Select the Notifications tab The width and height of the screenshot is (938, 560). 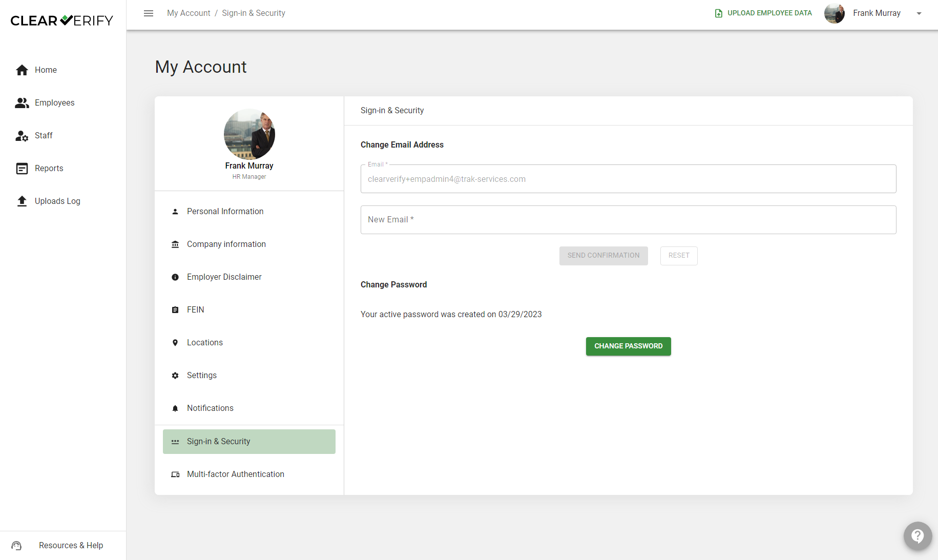click(x=249, y=408)
